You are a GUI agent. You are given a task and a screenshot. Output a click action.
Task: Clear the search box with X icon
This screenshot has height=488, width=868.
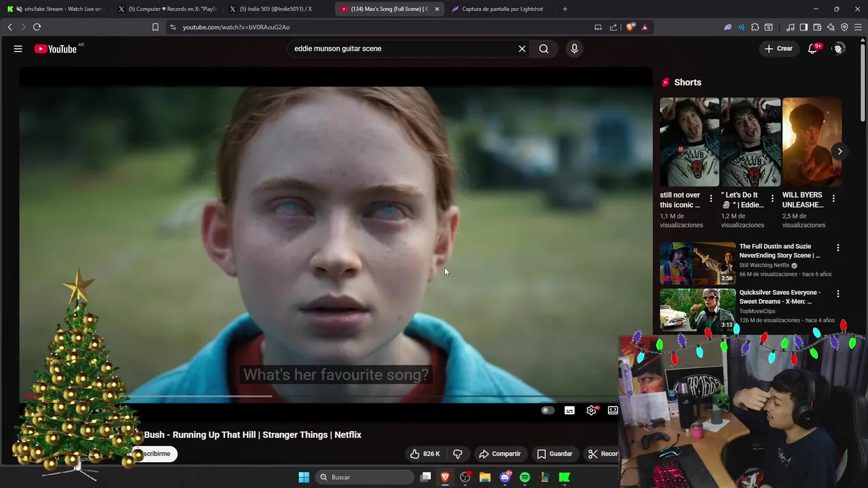pos(522,49)
